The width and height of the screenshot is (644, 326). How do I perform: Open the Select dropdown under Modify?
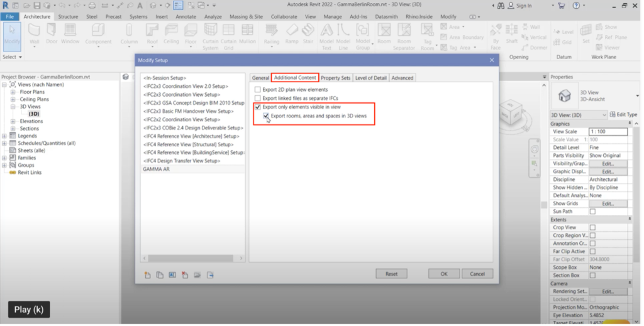pos(13,57)
